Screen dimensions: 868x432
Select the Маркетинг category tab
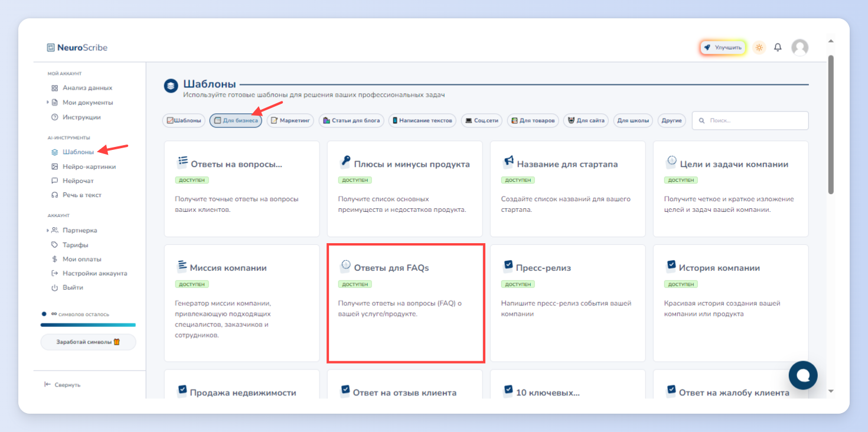click(291, 120)
